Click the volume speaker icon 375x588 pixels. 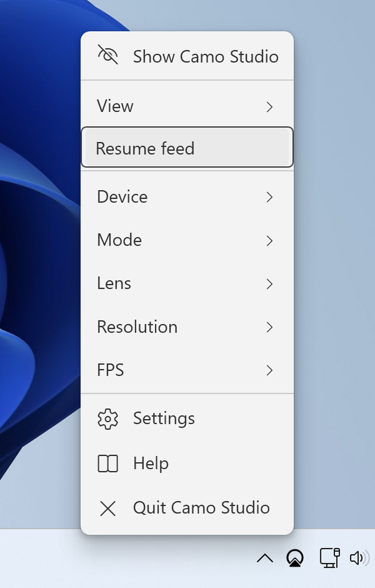[x=357, y=558]
